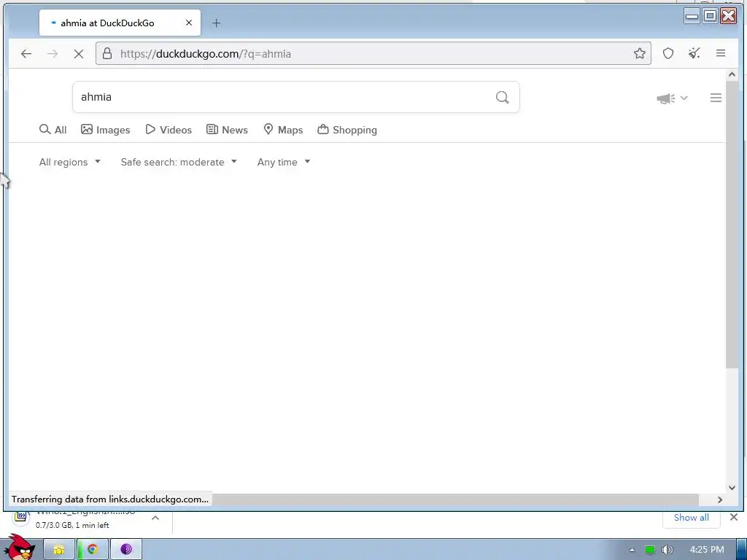Click the 0.7/3.0 GB download status text
The width and height of the screenshot is (747, 560).
tap(72, 525)
